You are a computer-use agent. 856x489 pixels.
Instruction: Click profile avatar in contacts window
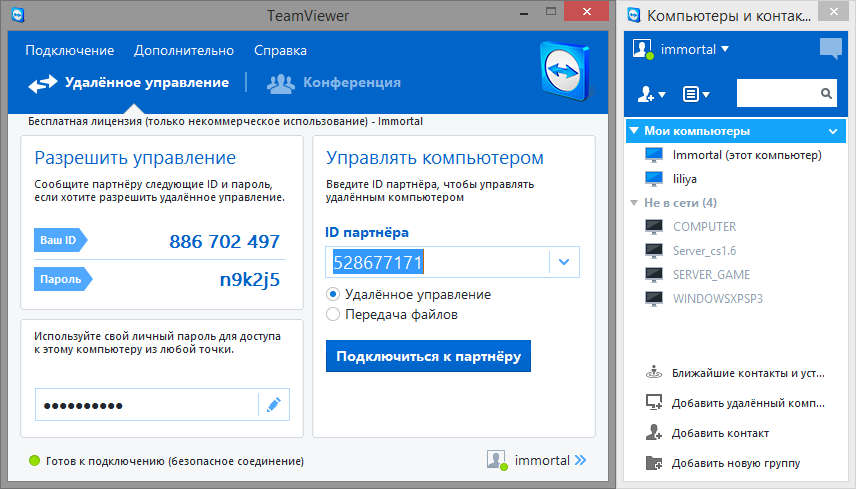pos(643,49)
